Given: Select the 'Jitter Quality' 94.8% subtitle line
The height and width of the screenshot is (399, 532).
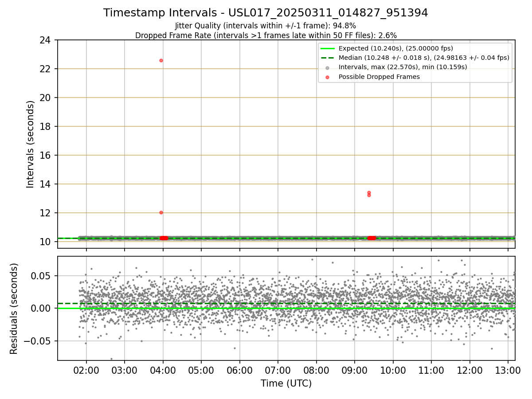Looking at the screenshot, I should (x=266, y=26).
